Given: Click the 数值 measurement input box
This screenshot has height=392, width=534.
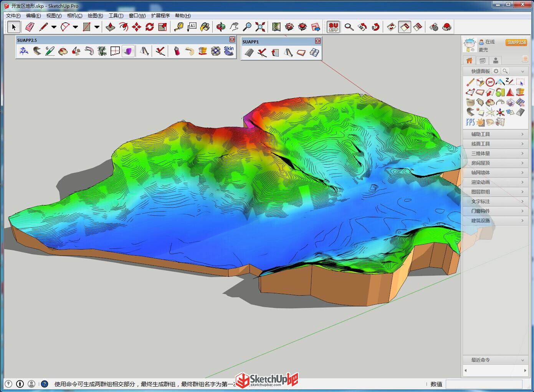Looking at the screenshot, I should (484, 384).
